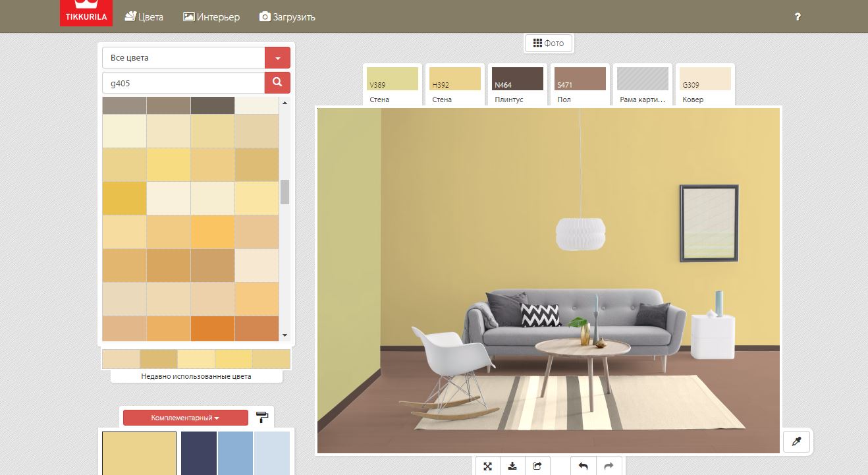Select the large beige base color swatch
Viewport: 868px width, 475px height.
[x=139, y=453]
